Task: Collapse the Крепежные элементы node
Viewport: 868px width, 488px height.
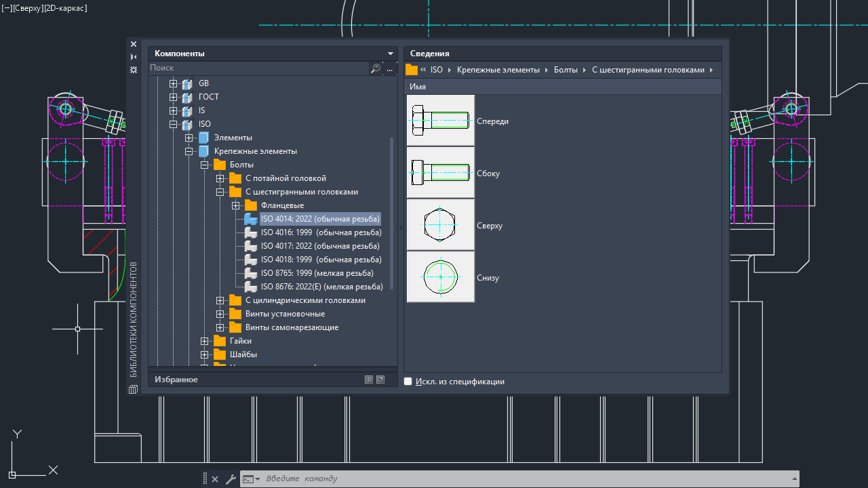Action: pyautogui.click(x=189, y=151)
